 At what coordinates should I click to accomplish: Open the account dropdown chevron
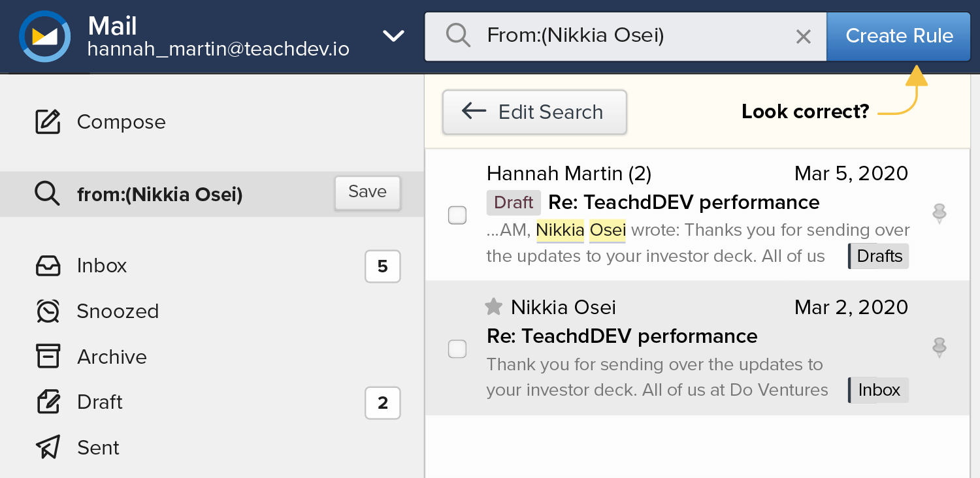coord(393,36)
